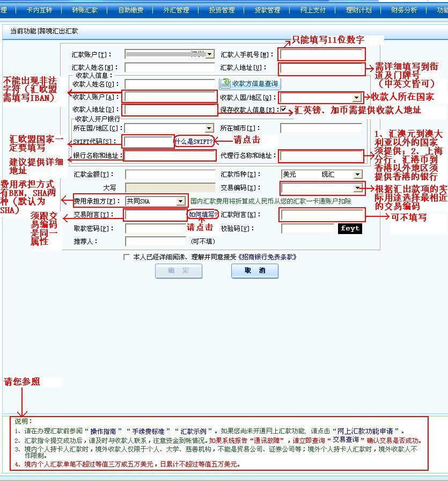Click the 交易附言 input field
This screenshot has height=481, width=448.
point(156,215)
